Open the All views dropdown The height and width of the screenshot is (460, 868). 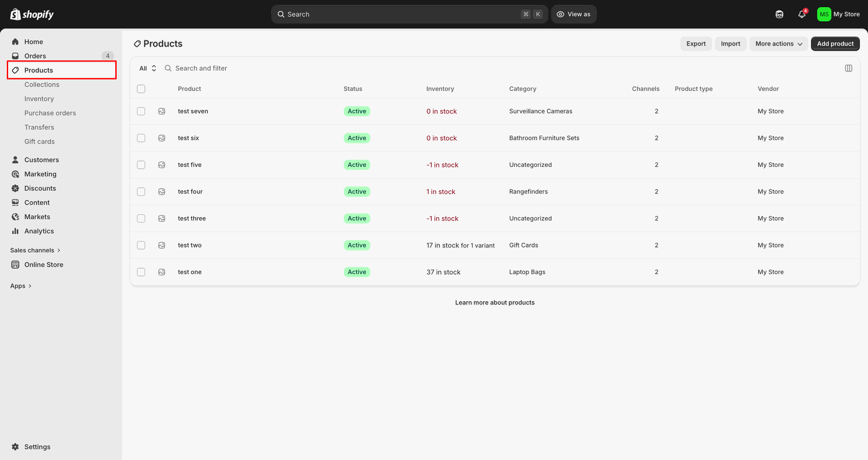[x=148, y=68]
